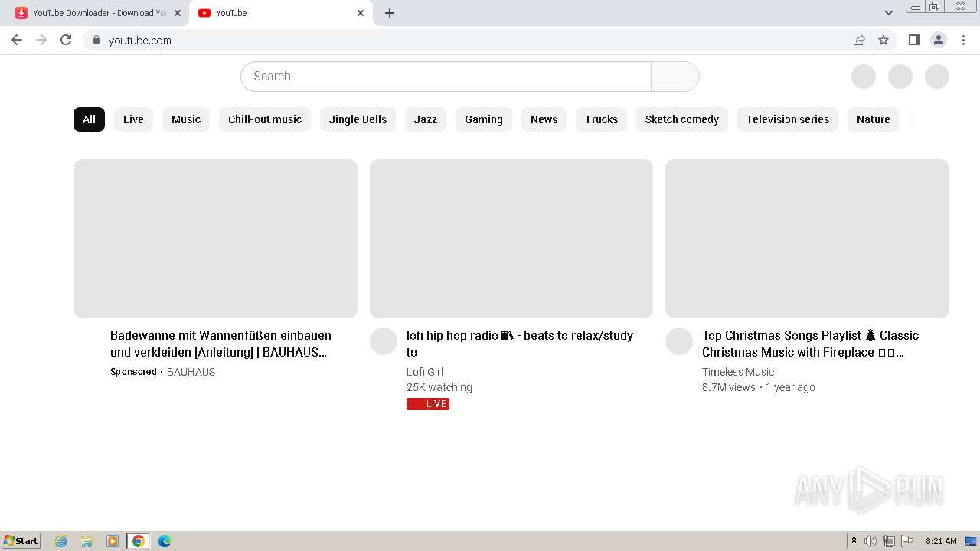Open Chrome side panel
The image size is (980, 551).
(x=913, y=40)
